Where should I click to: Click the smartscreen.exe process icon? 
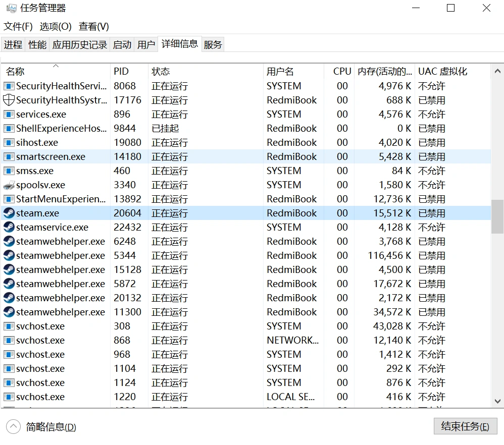pos(9,156)
